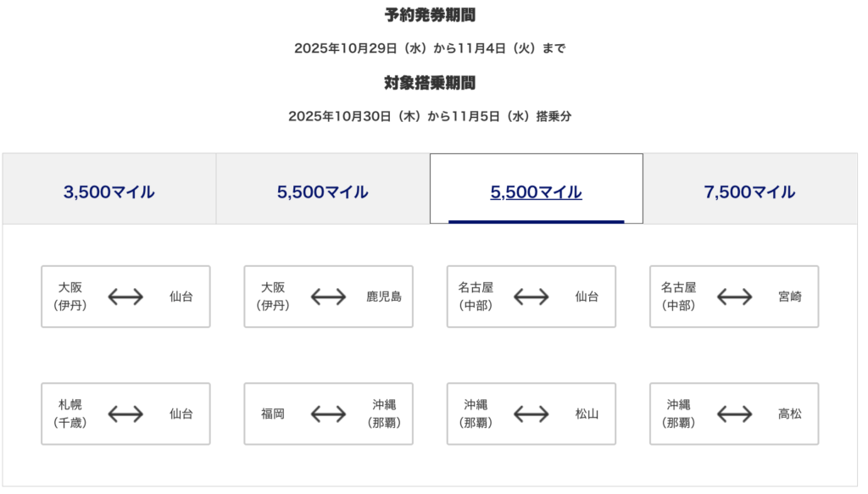868x494 pixels.
Task: Click the arrow icon between 名古屋(中部) and 宮崎
Action: [734, 297]
